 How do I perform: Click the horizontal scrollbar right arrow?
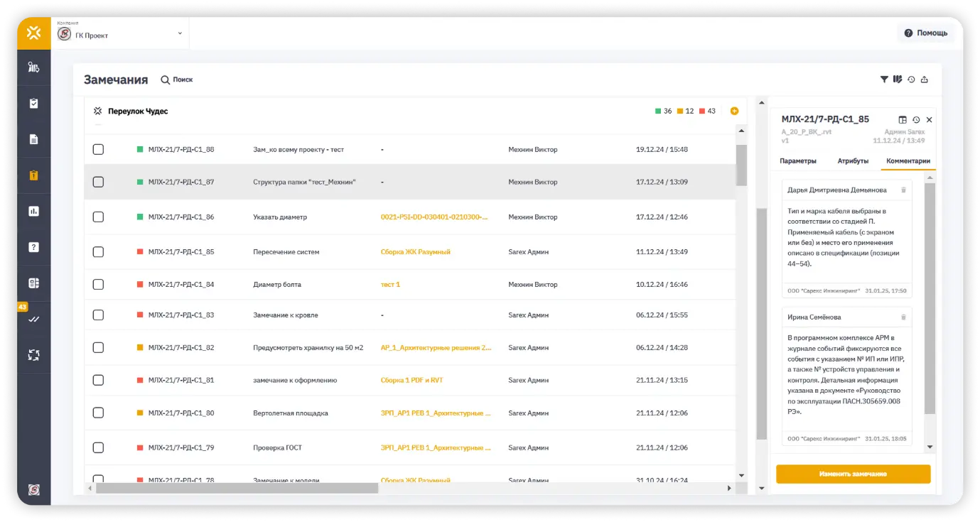coord(729,488)
